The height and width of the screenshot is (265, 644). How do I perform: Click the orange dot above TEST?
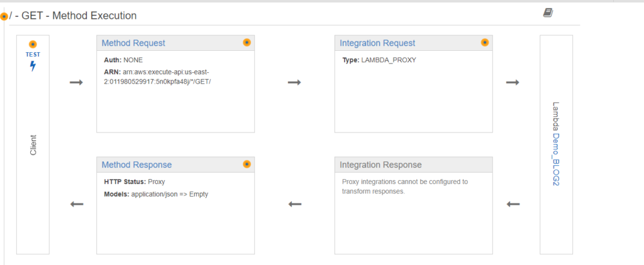coord(33,45)
